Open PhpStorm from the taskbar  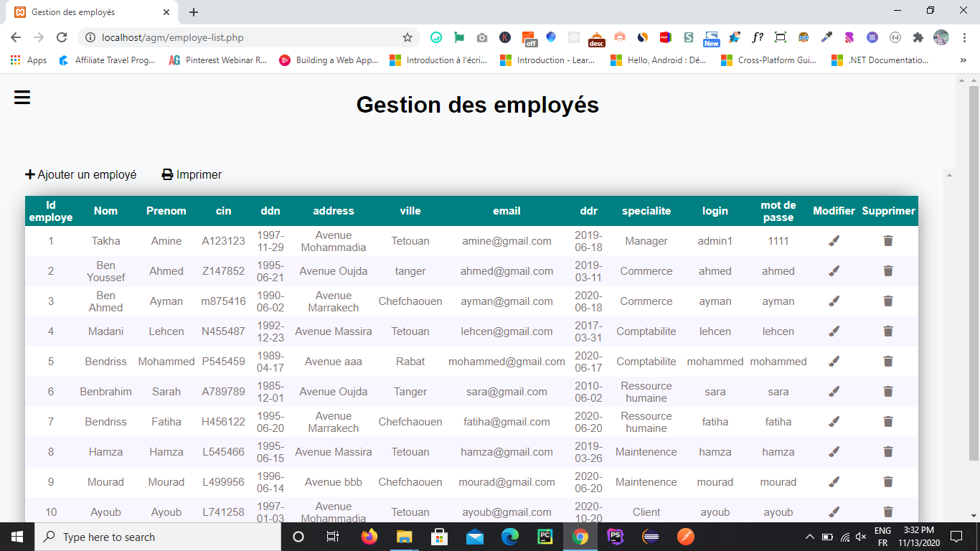click(615, 537)
